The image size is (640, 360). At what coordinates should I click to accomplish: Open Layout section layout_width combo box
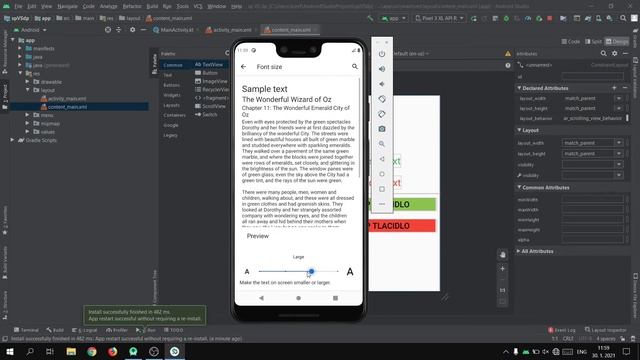[593, 143]
